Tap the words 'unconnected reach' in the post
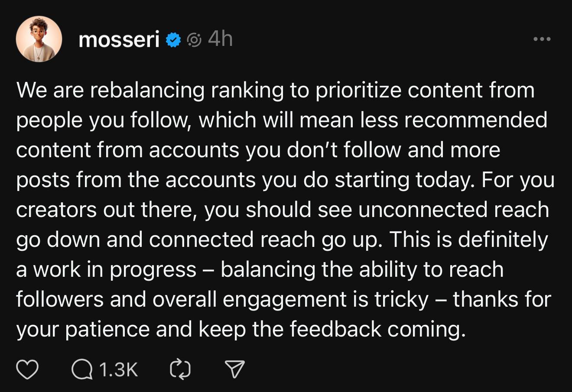This screenshot has height=392, width=572. pos(454,210)
